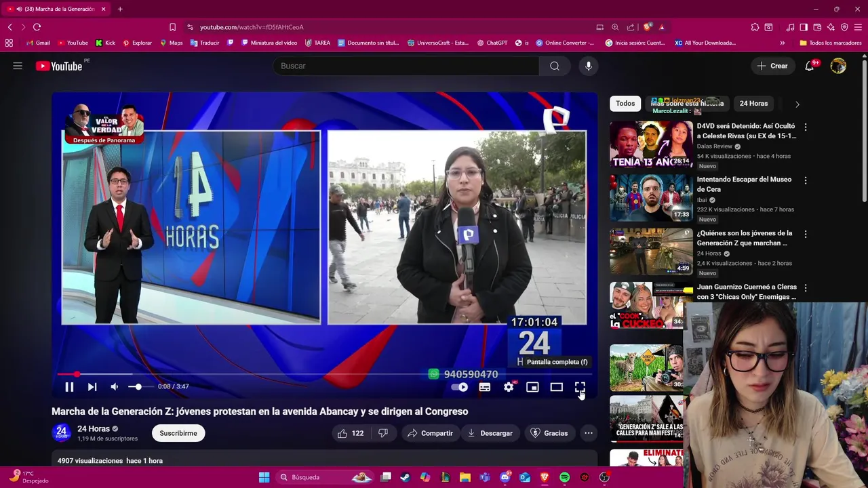Switch to theater mode view

pos(556,387)
